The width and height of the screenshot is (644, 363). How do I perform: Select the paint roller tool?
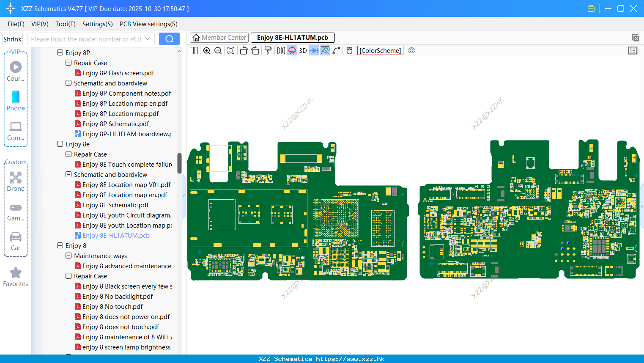(x=268, y=50)
